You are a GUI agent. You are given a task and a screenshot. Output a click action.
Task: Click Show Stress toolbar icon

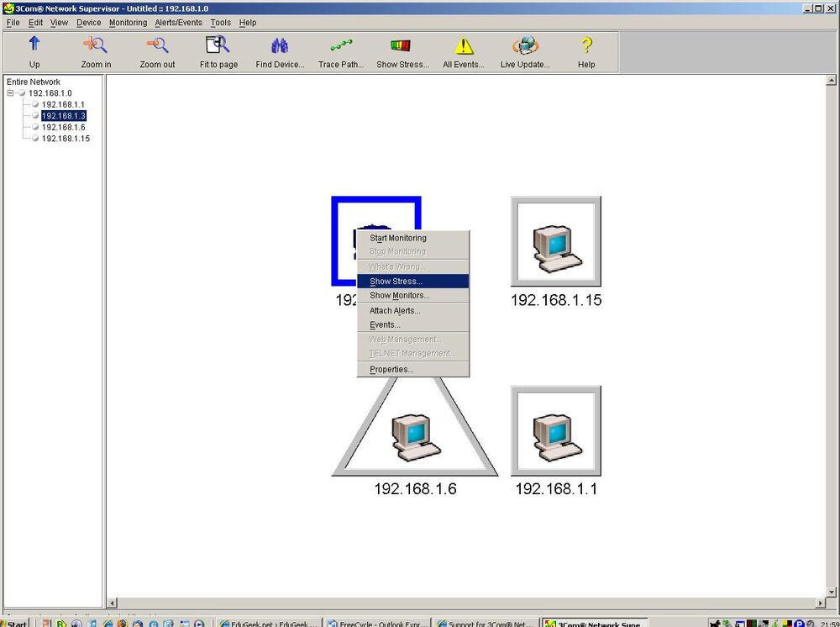[x=401, y=45]
